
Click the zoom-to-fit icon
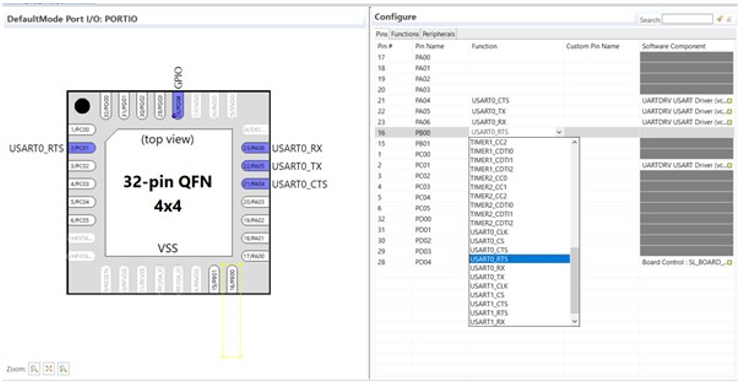49,368
